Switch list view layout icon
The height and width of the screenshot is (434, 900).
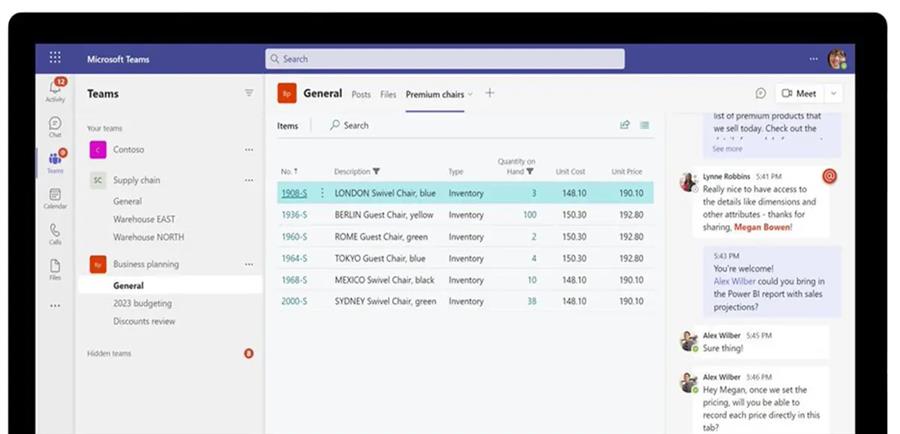pos(645,125)
